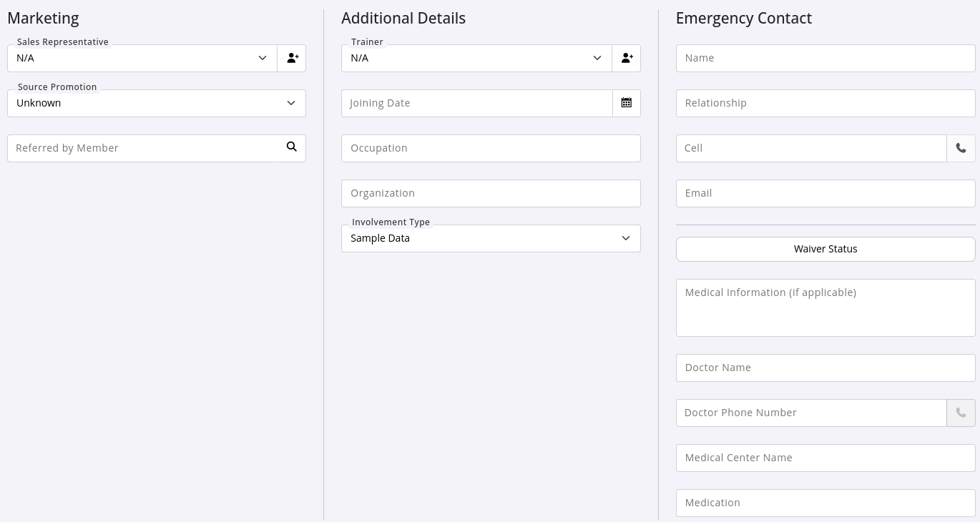The height and width of the screenshot is (522, 980).
Task: Click phone icon beside Doctor Phone Number
Action: [x=961, y=413]
